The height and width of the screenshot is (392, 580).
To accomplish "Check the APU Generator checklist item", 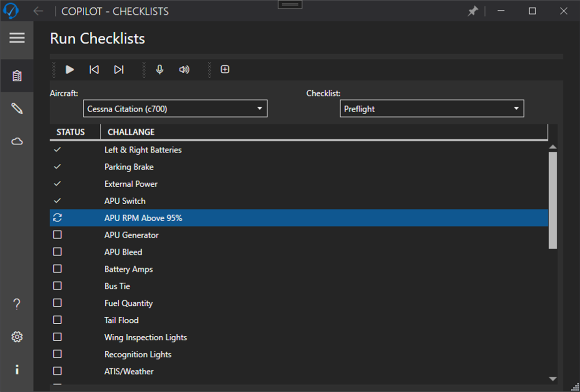I will click(57, 234).
